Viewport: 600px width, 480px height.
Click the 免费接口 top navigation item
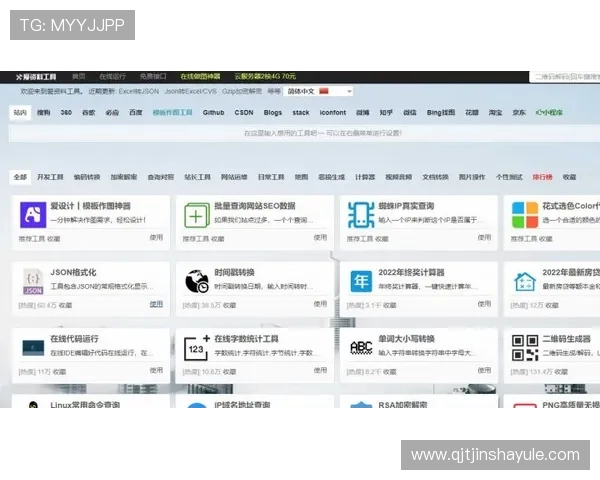click(153, 77)
